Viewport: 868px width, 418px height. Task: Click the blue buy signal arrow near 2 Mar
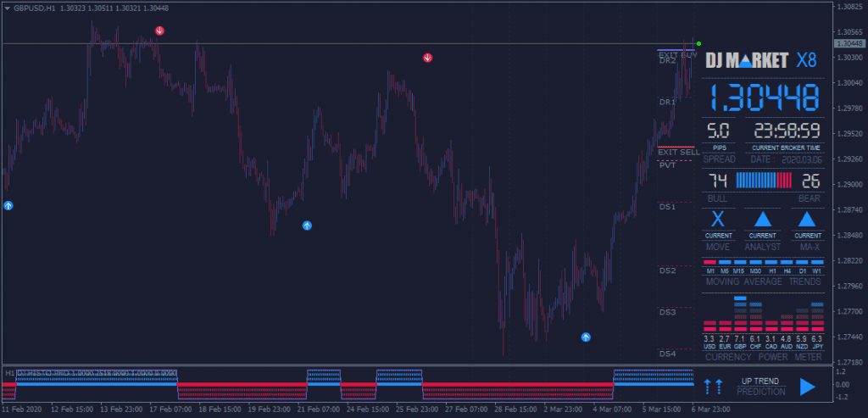pyautogui.click(x=586, y=337)
